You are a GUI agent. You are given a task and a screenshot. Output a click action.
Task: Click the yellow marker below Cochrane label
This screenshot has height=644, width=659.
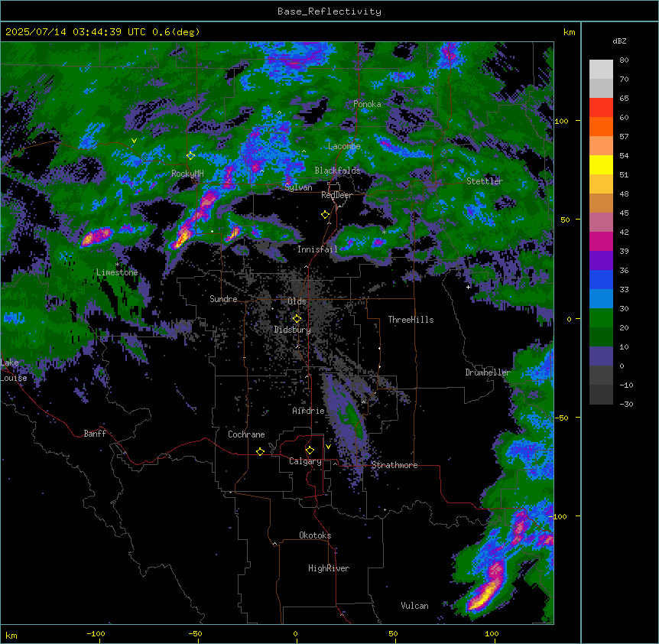pyautogui.click(x=260, y=451)
